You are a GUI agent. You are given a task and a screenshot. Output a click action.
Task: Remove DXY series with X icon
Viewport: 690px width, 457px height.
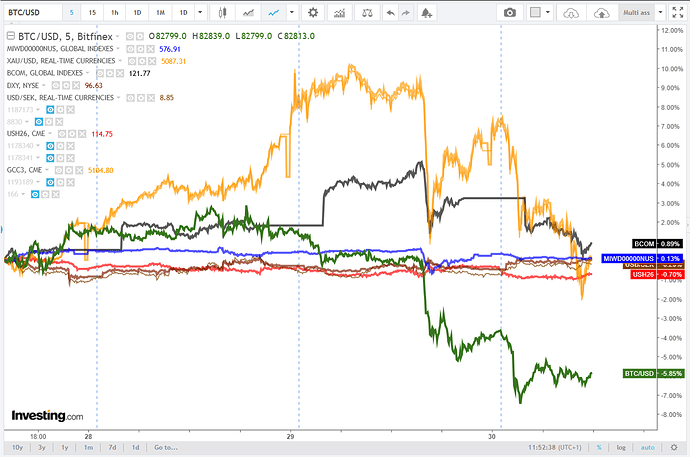tap(76, 85)
